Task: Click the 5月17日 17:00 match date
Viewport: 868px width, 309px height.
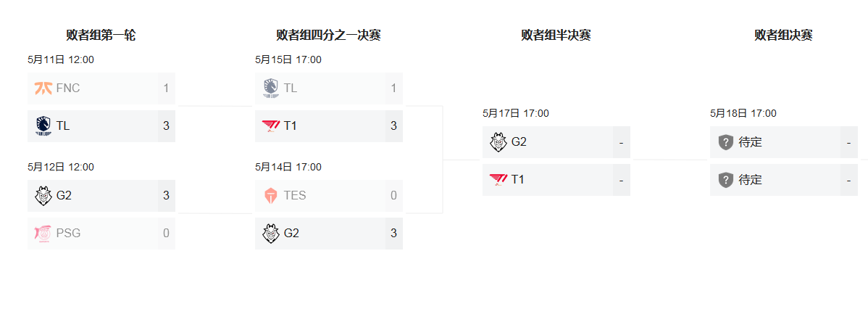Action: click(x=515, y=114)
